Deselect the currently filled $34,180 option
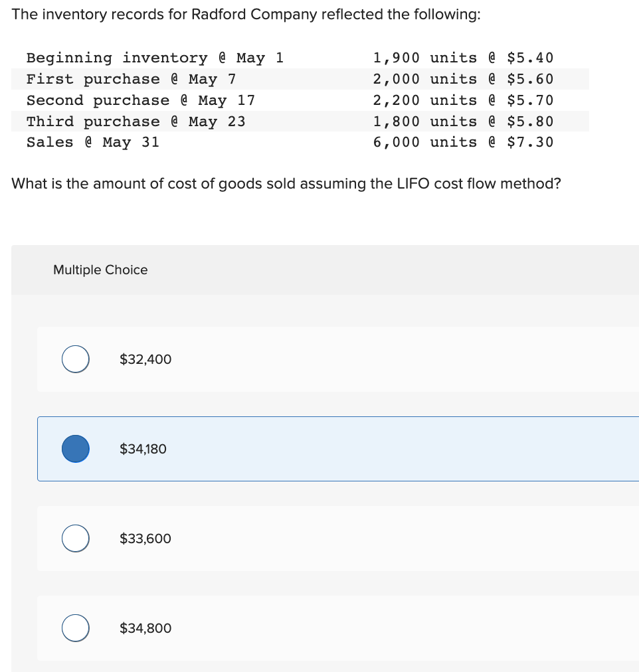 pos(75,449)
